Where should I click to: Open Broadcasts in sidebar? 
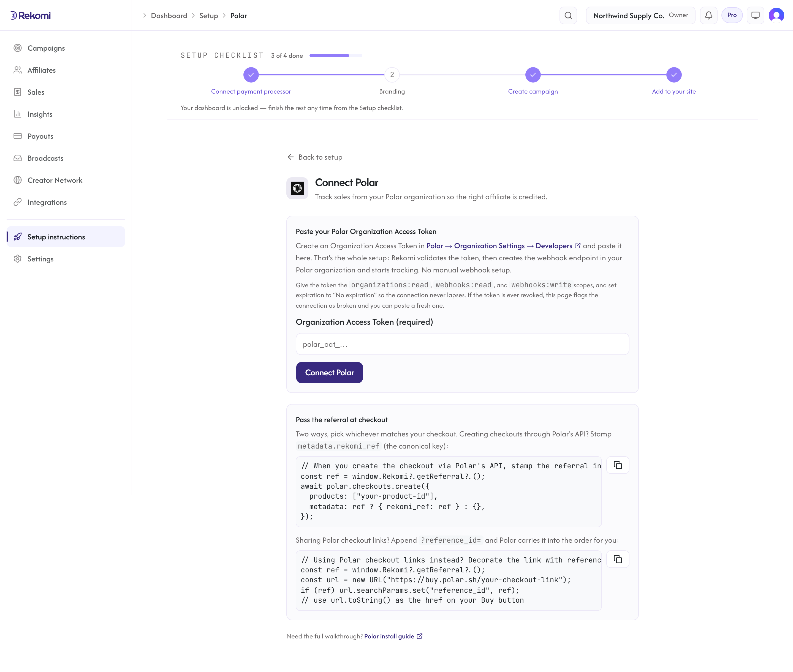[x=66, y=158]
